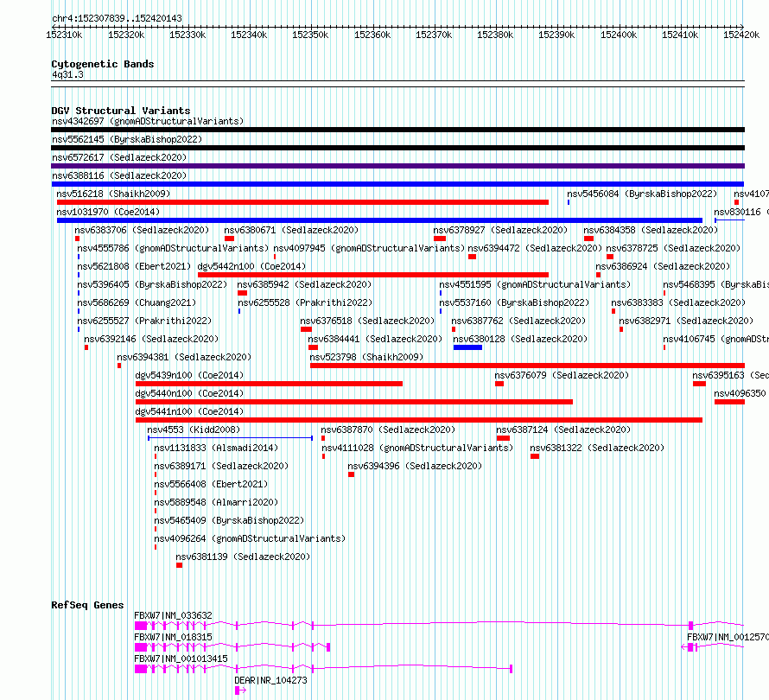The width and height of the screenshot is (769, 700).
Task: Click the red bar of nsv516218 Shaikh2009
Action: click(302, 202)
